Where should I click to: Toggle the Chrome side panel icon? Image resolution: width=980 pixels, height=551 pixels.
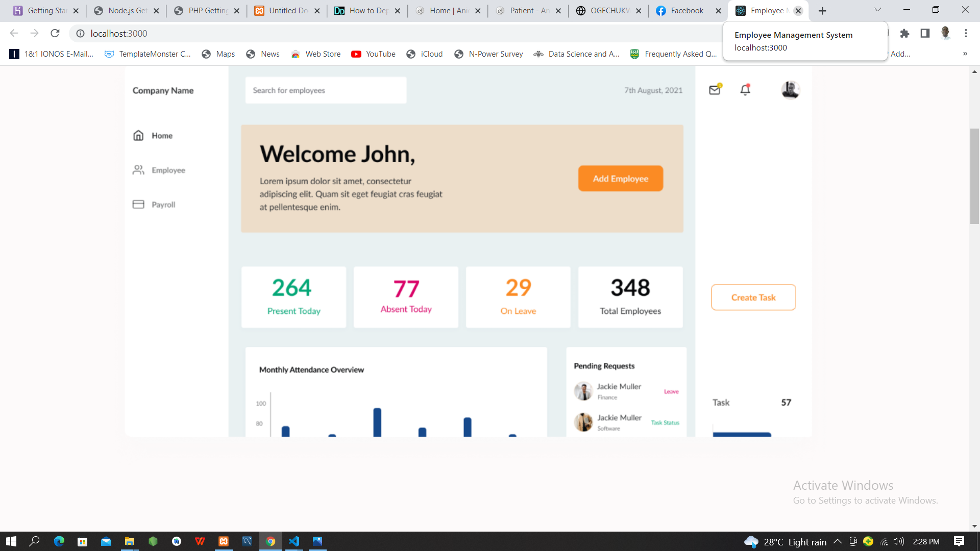[x=925, y=33]
